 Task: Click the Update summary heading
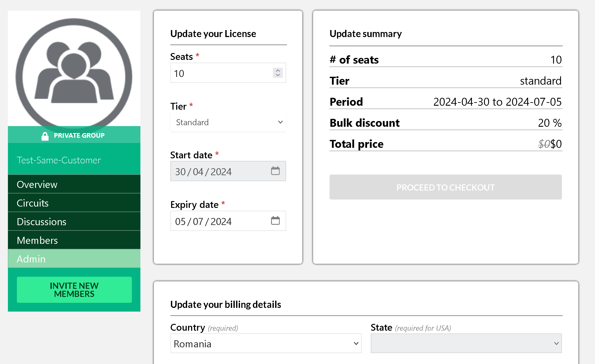tap(366, 34)
